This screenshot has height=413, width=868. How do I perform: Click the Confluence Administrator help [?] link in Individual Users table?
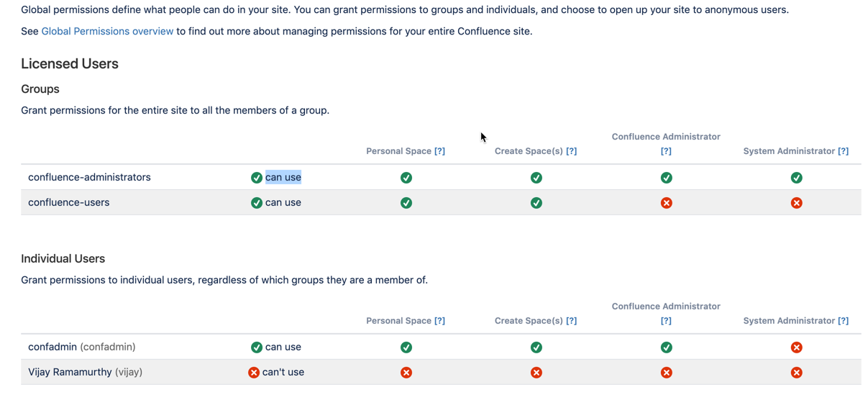(666, 321)
